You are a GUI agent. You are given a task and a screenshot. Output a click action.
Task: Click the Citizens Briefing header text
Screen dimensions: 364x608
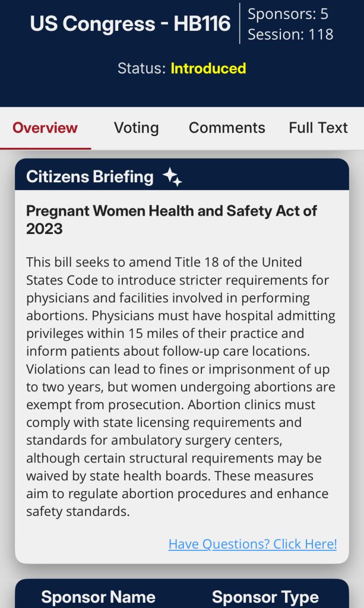pos(90,176)
